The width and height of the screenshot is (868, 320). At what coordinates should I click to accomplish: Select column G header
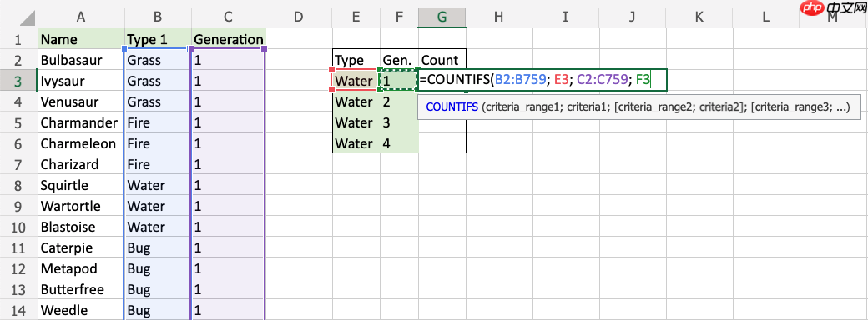coord(442,17)
